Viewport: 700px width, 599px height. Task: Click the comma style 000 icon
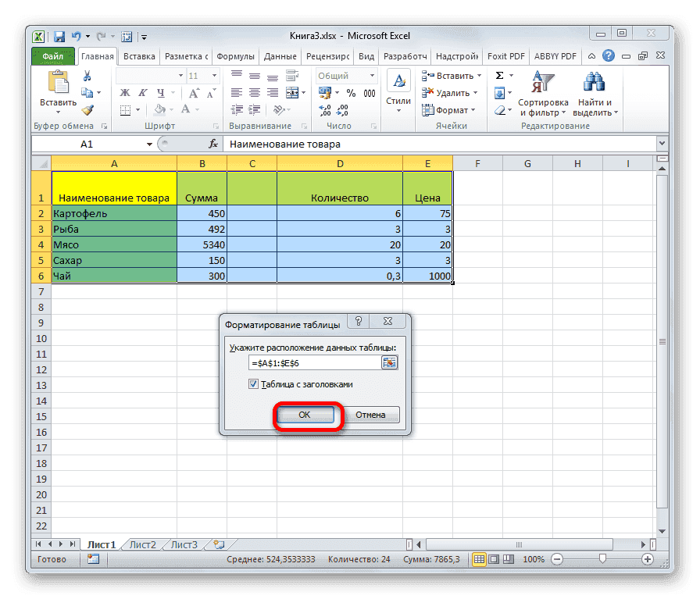370,93
